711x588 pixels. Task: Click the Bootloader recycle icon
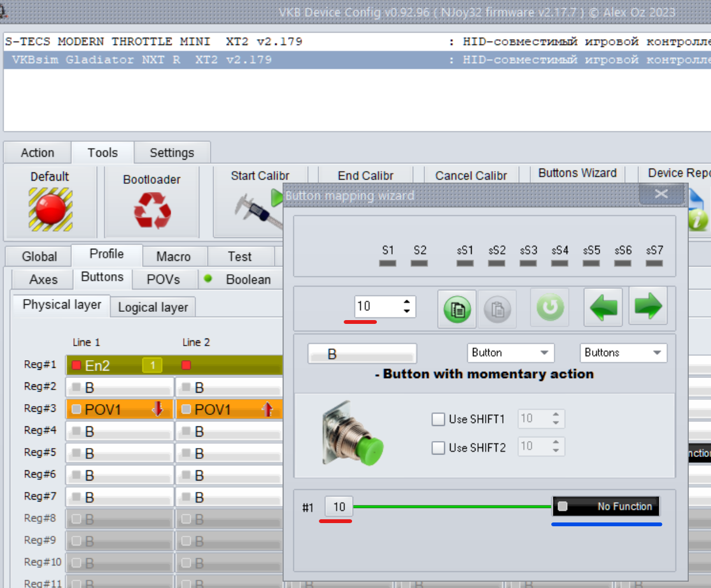click(x=152, y=211)
